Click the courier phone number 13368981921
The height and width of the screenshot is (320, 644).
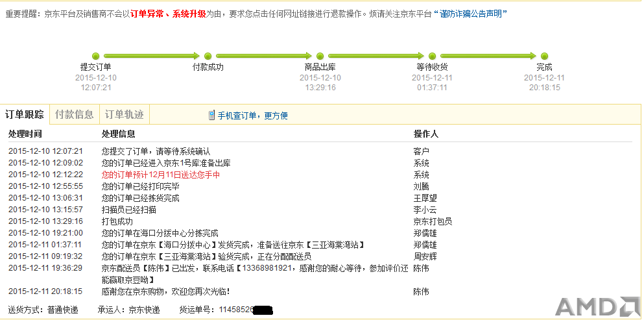267,268
